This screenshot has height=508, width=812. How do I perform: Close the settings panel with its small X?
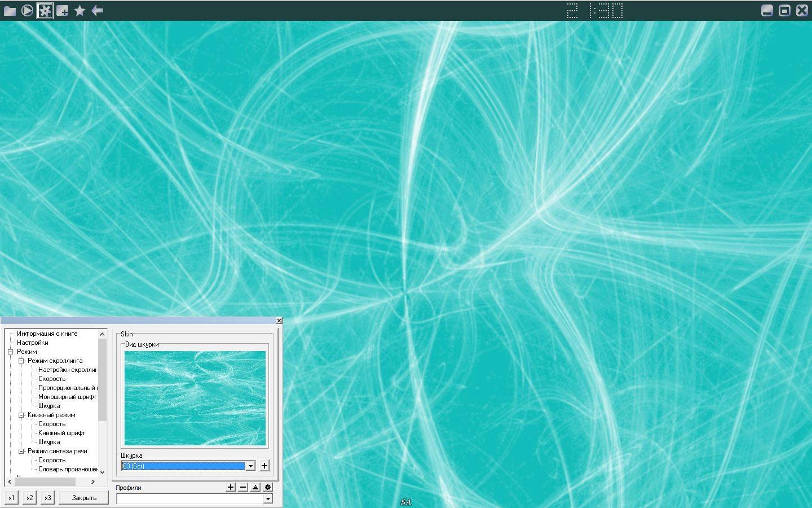point(279,321)
